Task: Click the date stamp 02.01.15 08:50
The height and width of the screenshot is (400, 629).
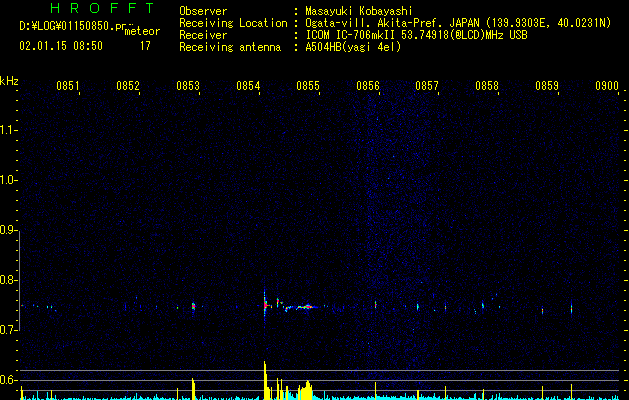Action: point(61,46)
